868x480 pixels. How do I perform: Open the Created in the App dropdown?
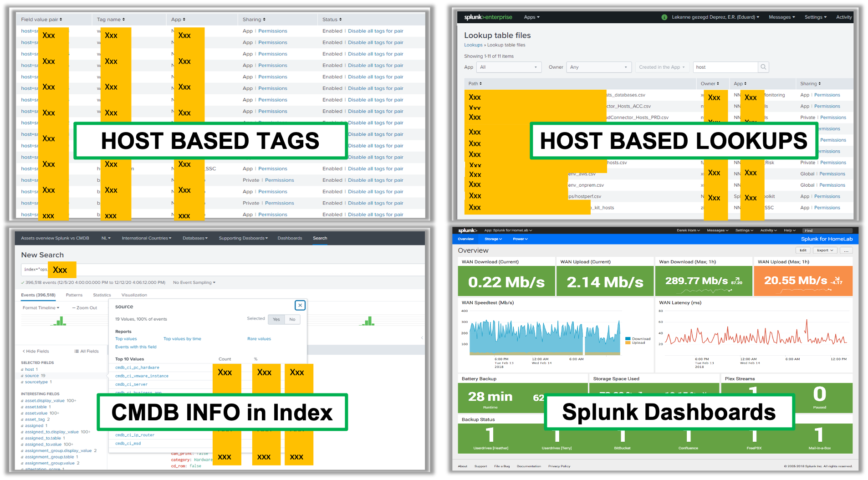[662, 67]
